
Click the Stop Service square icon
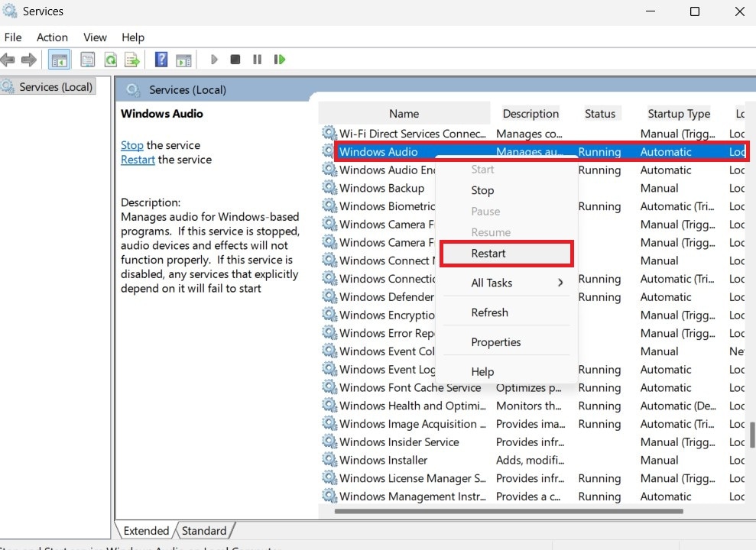coord(235,60)
